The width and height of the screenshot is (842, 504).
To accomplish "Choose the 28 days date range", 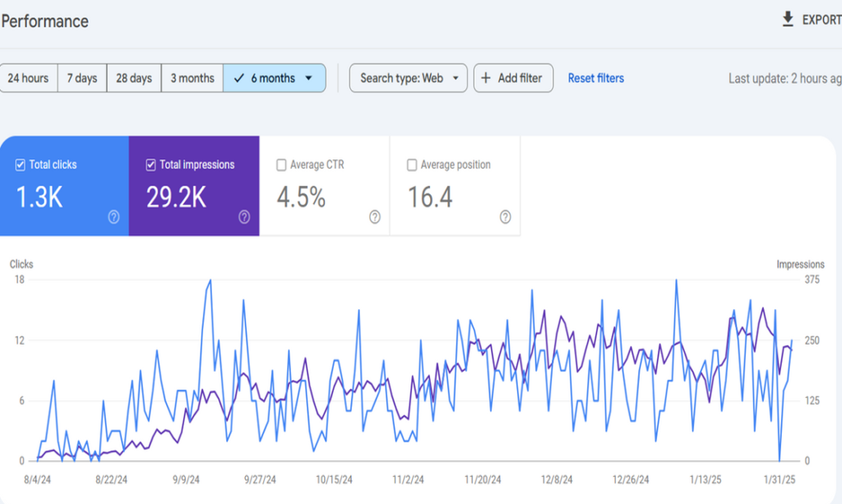I will click(x=133, y=78).
